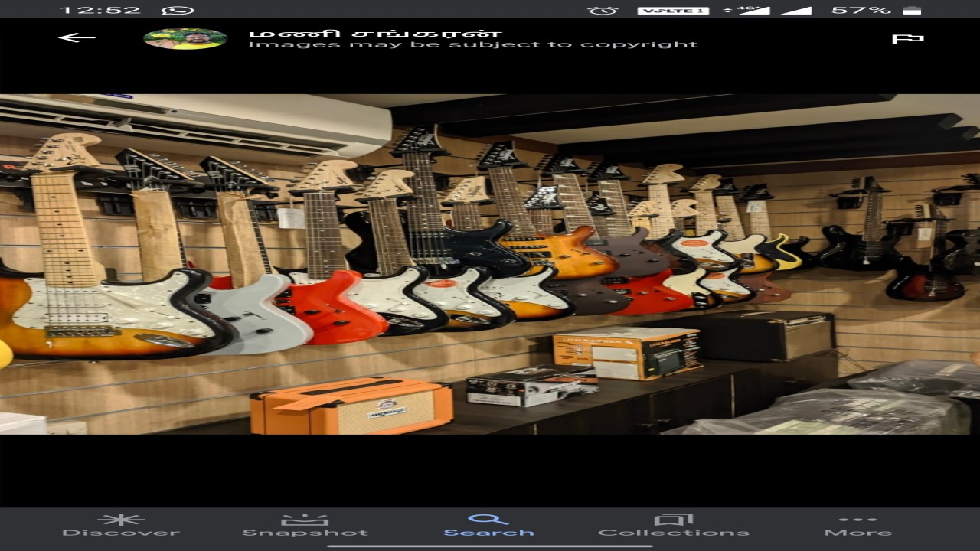Tap the home gesture bar at the bottom
Image resolution: width=980 pixels, height=551 pixels.
pos(490,546)
